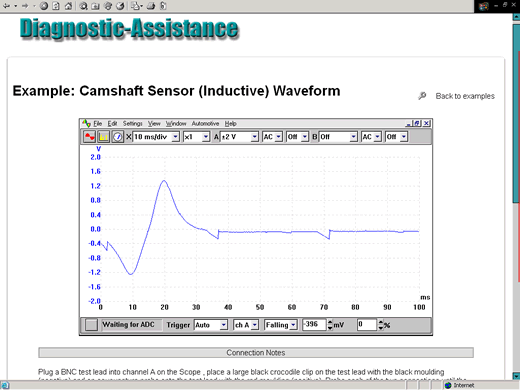
Task: Select the meter gauge view icon
Action: (x=117, y=137)
